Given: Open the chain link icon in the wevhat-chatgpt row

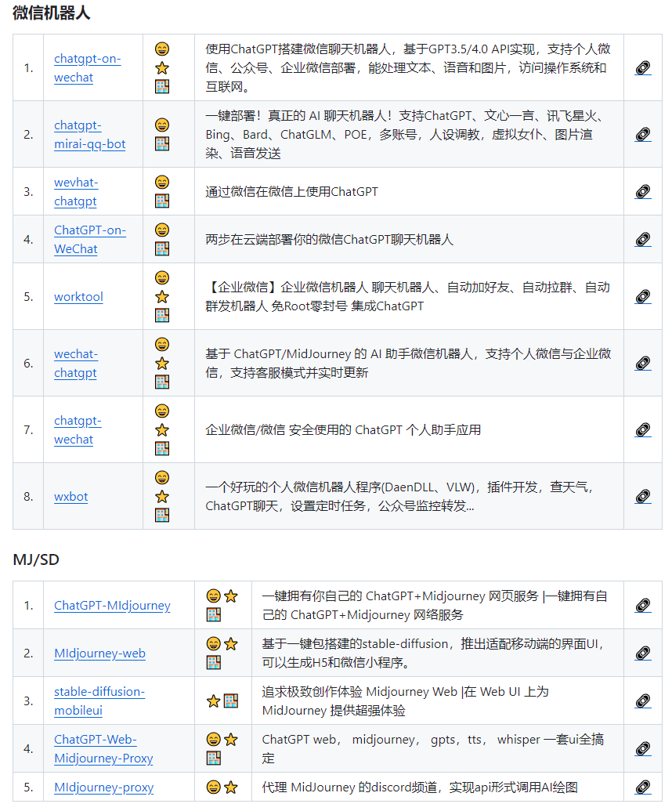Looking at the screenshot, I should 642,192.
